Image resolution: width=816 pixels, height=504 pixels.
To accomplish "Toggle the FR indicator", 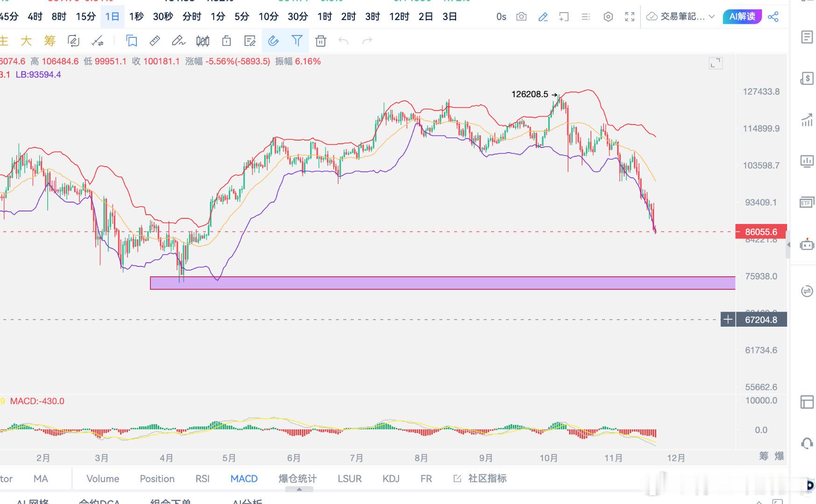I will 426,479.
